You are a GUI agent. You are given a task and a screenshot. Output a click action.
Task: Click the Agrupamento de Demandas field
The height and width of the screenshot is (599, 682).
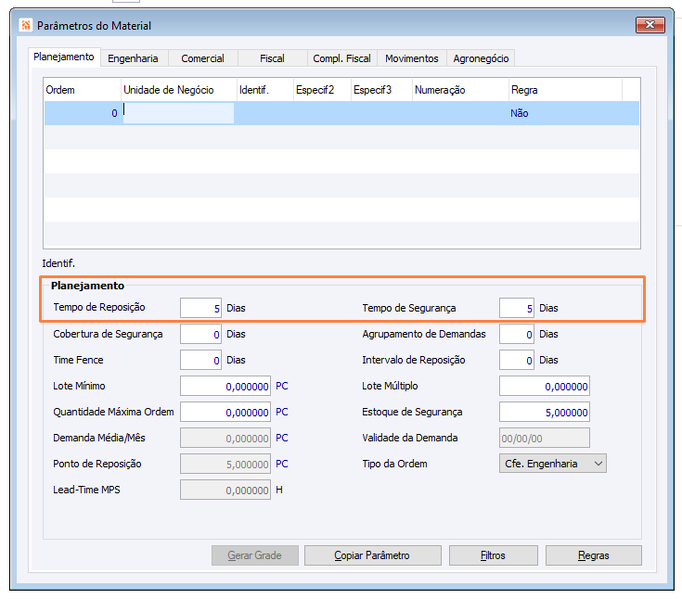pos(517,334)
